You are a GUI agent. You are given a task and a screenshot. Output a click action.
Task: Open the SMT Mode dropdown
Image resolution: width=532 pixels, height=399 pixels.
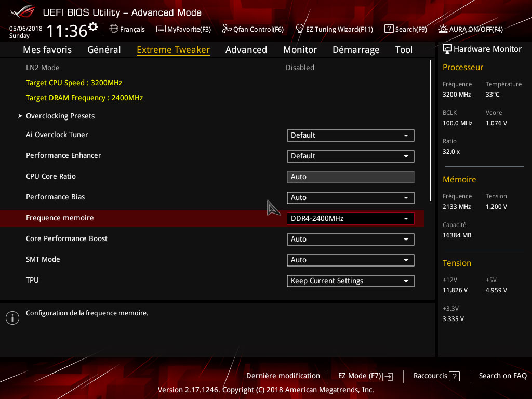[351, 260]
